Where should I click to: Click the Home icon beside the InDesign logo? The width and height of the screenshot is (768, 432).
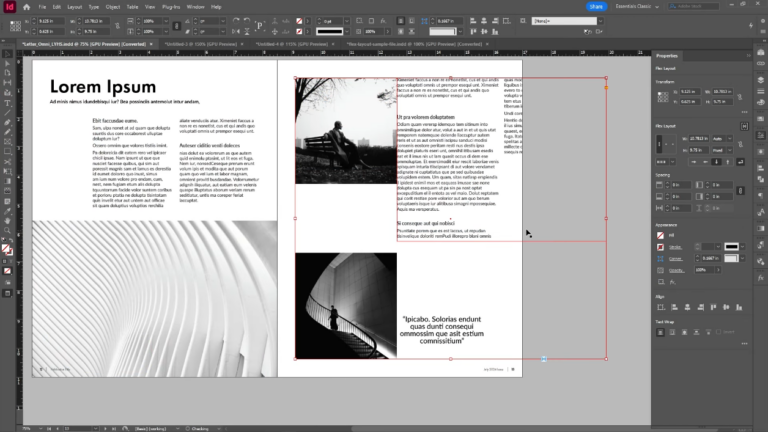point(26,7)
